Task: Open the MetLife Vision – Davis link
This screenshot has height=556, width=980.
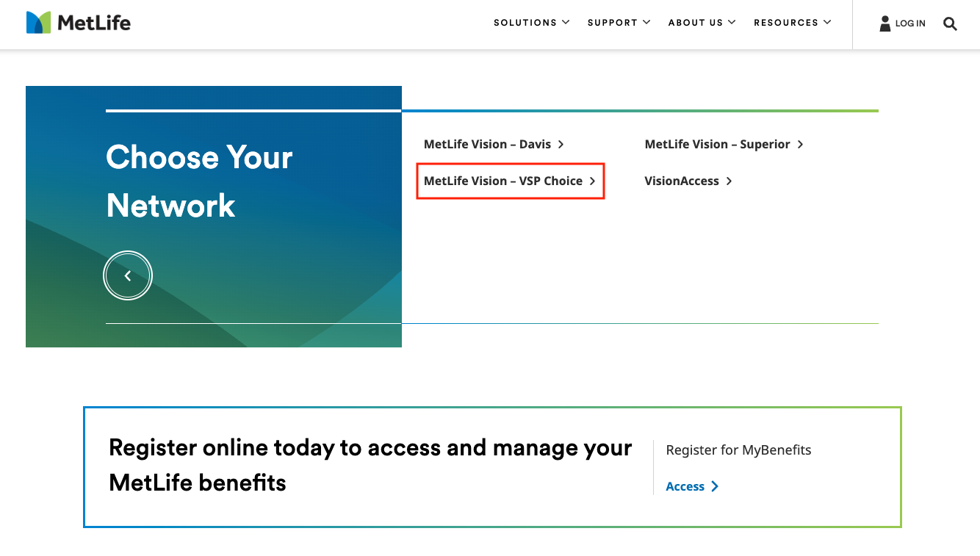Action: (x=488, y=144)
